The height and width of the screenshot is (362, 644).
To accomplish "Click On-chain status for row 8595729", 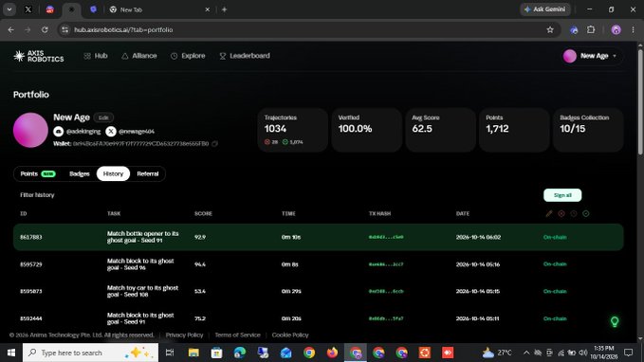I will pyautogui.click(x=555, y=264).
